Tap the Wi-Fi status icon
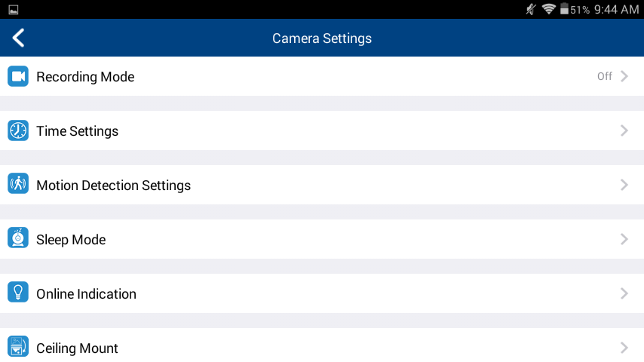Viewport: 644px width, 362px height. [x=549, y=9]
